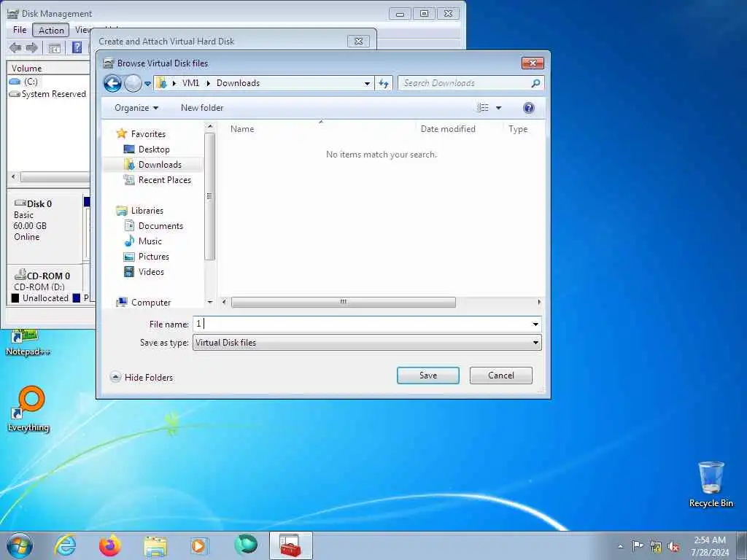Open Recycle Bin on desktop

pos(711,485)
